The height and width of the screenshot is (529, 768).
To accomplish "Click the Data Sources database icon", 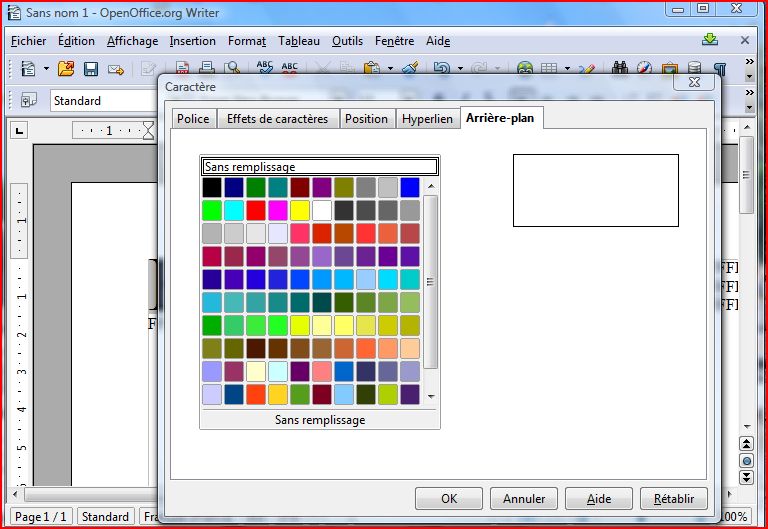I will click(694, 67).
